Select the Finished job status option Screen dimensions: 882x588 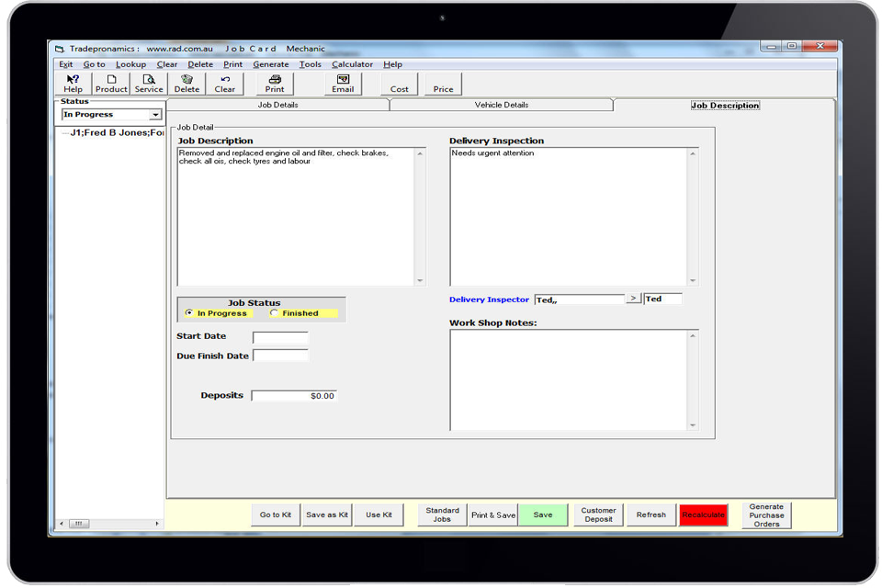274,313
